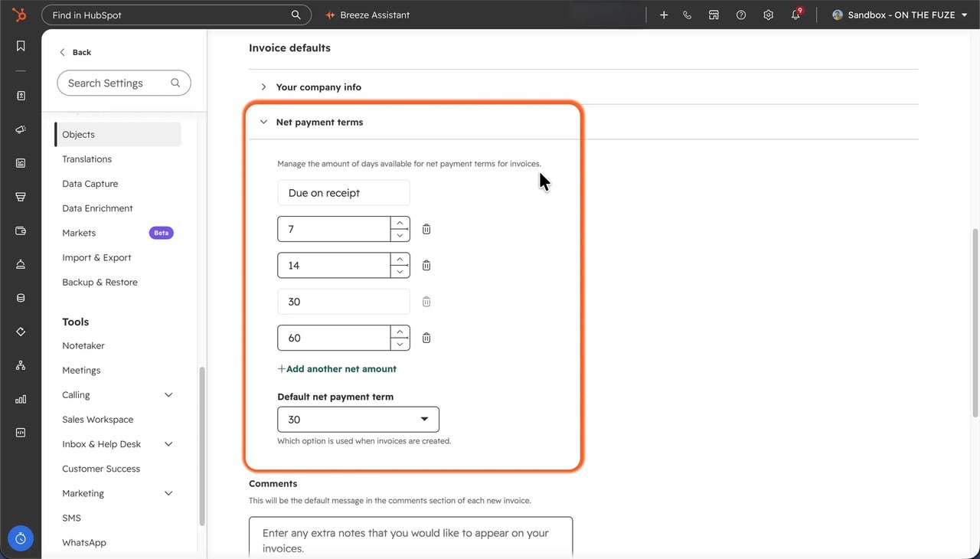Open the Sandbox - ON THE FUZE account menu
Viewport: 980px width, 559px height.
coord(900,15)
